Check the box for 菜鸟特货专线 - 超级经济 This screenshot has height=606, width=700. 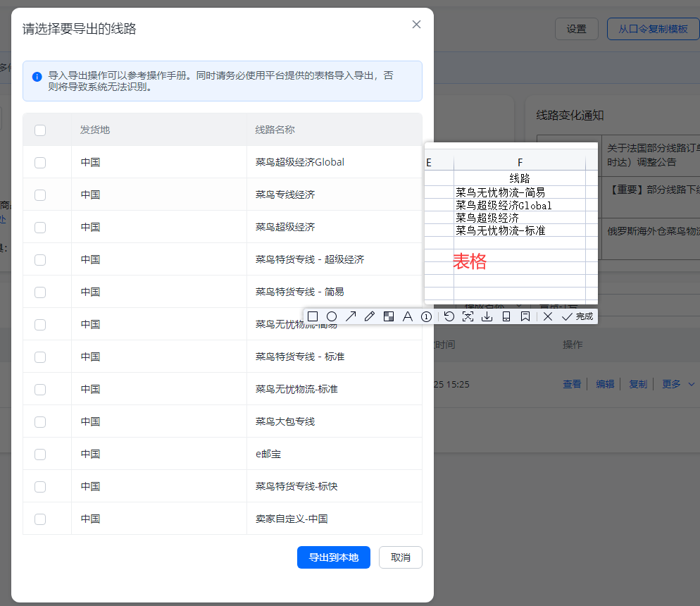click(x=40, y=260)
